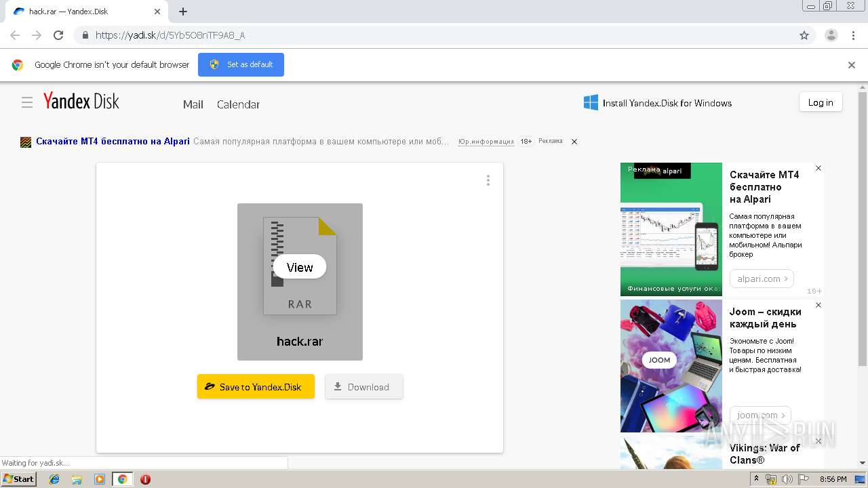Image resolution: width=868 pixels, height=488 pixels.
Task: Open a new browser tab
Action: (183, 12)
